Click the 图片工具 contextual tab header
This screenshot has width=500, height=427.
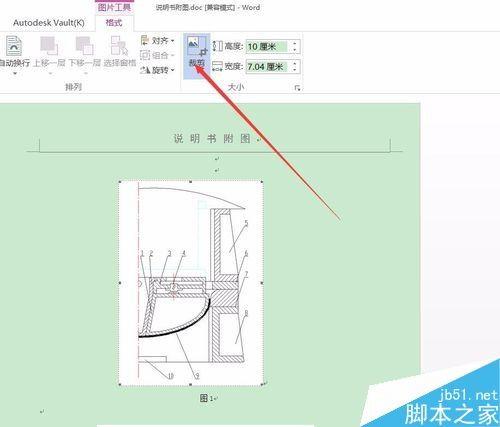click(114, 7)
